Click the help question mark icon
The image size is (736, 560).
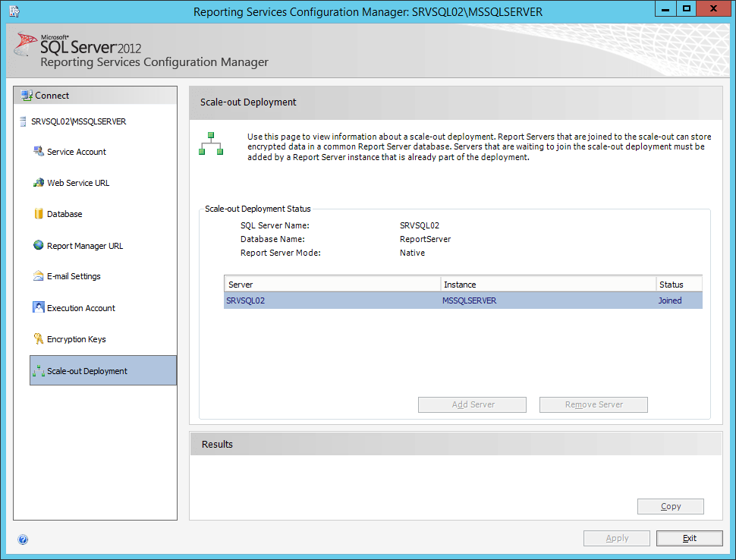tap(23, 539)
